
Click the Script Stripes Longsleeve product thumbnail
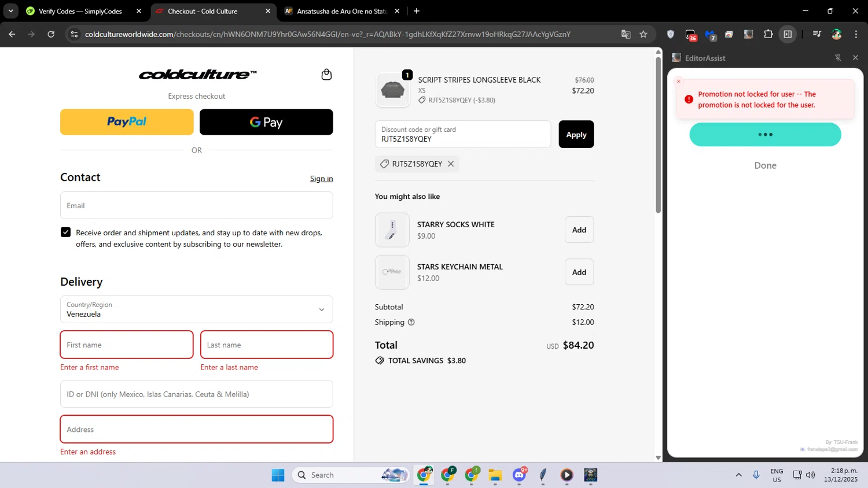point(393,90)
